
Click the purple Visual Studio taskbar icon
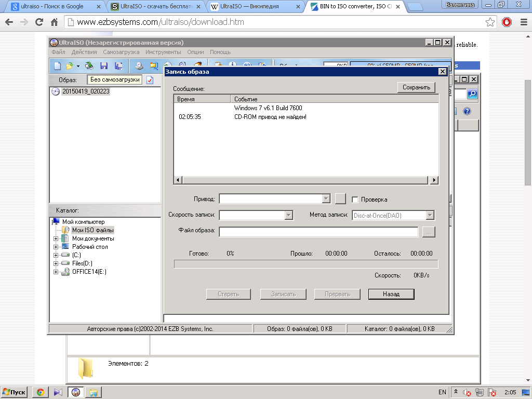point(58,392)
